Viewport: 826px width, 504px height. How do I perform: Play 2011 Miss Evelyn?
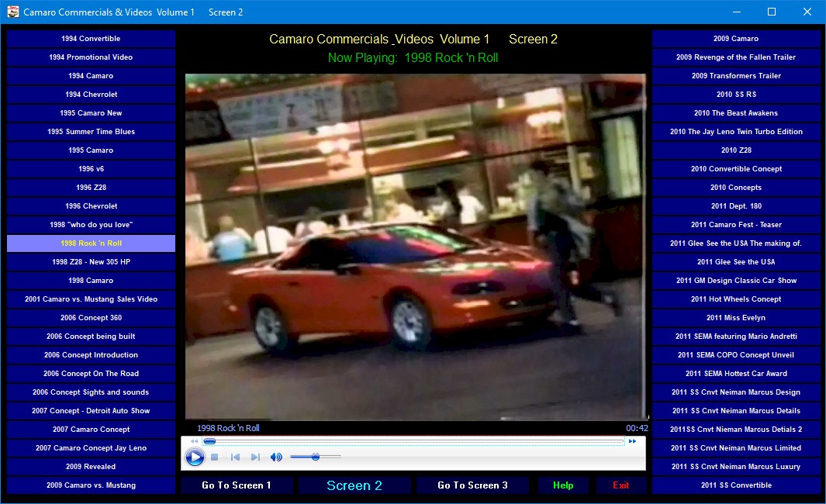[736, 318]
